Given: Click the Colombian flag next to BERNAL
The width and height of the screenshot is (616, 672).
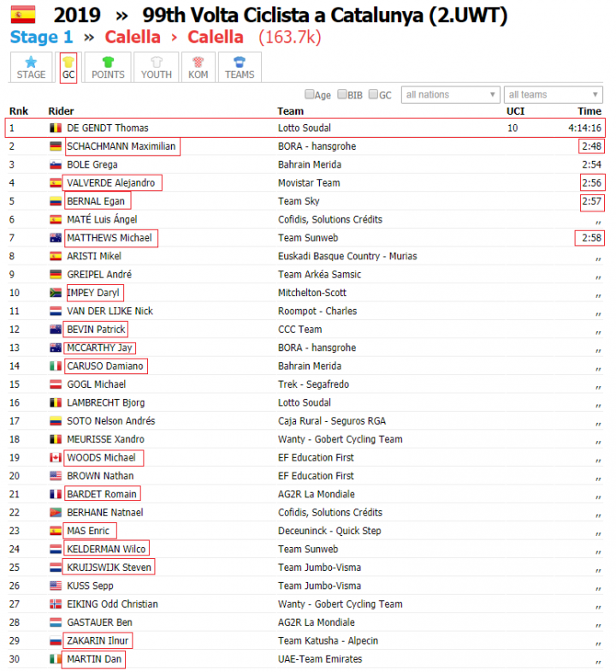Looking at the screenshot, I should [56, 201].
